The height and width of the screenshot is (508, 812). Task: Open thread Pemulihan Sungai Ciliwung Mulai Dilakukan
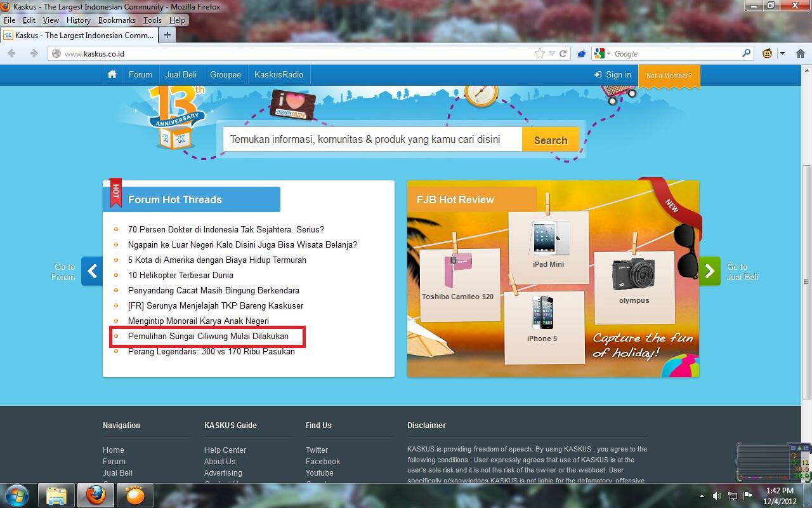click(208, 336)
